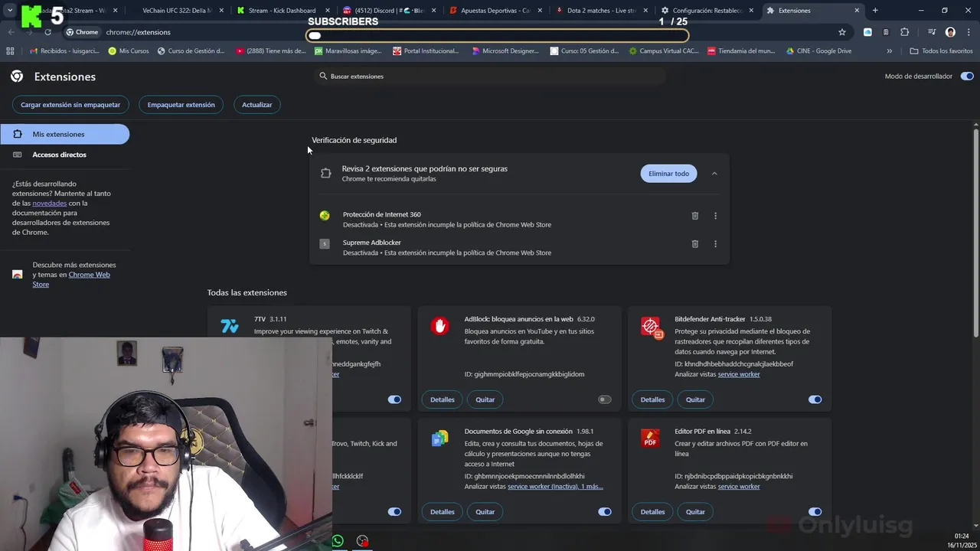
Task: Click the Protección de Internet 360 green icon
Action: tap(325, 216)
